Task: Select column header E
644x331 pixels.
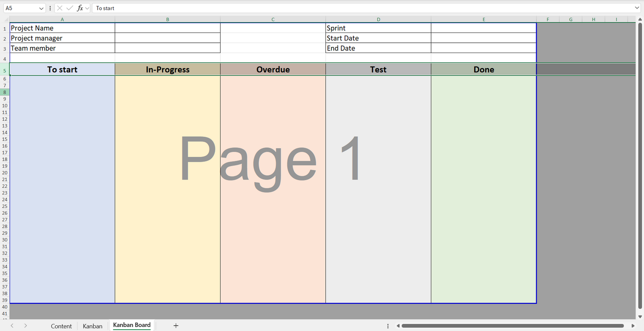Action: pyautogui.click(x=484, y=19)
